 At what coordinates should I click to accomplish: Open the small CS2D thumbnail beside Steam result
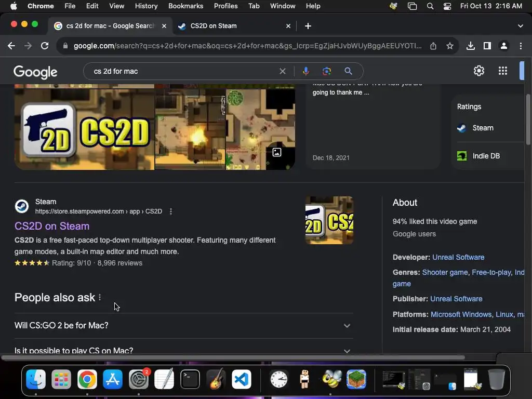click(x=329, y=220)
